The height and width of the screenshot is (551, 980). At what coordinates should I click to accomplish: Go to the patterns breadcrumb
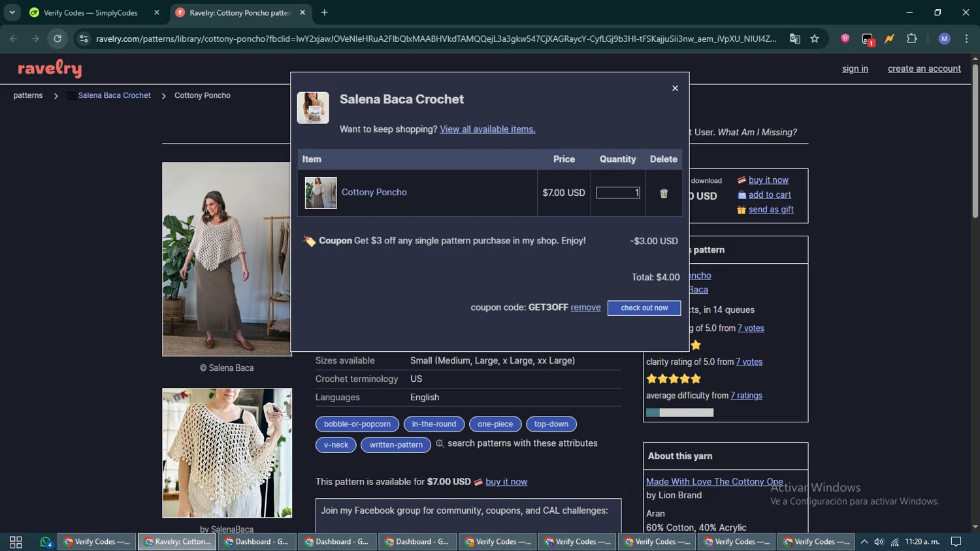(x=28, y=95)
